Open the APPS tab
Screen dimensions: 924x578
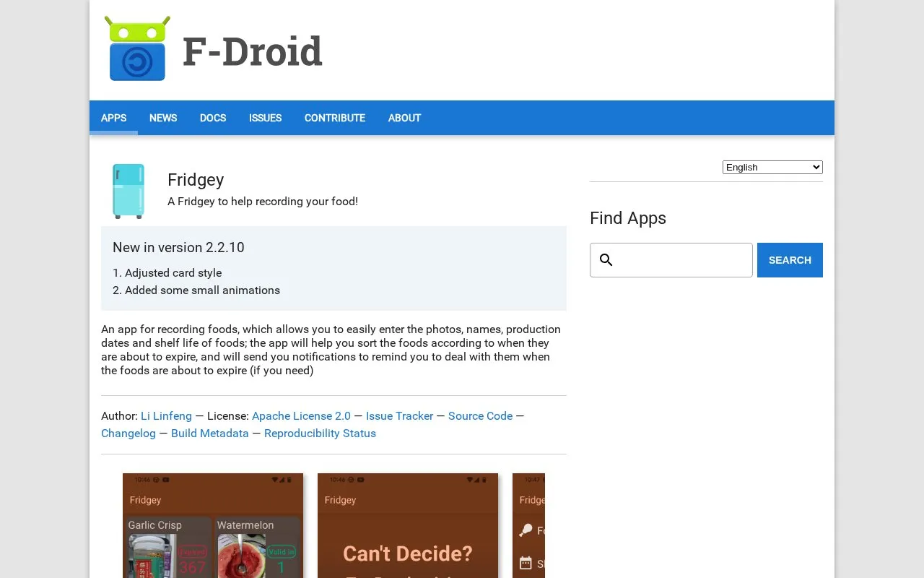coord(114,118)
